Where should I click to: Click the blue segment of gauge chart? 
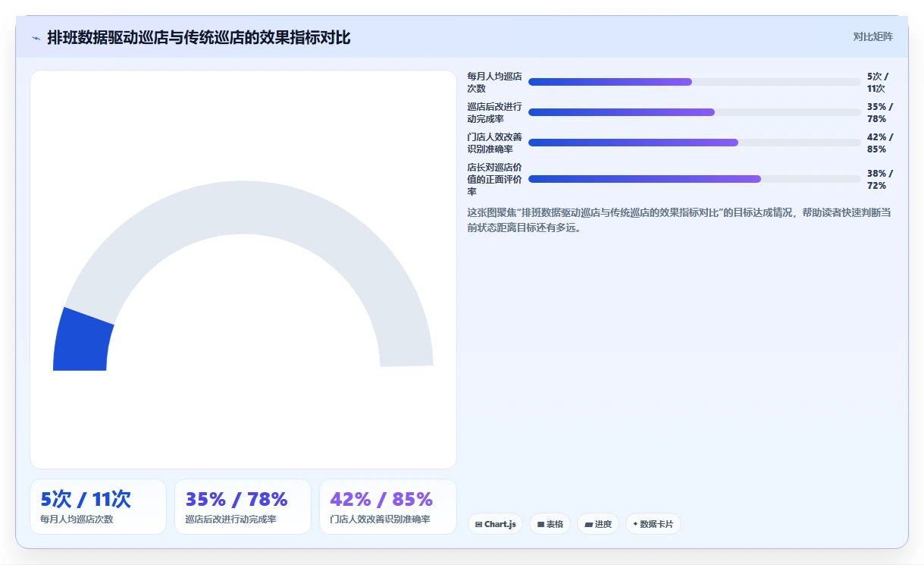point(82,343)
